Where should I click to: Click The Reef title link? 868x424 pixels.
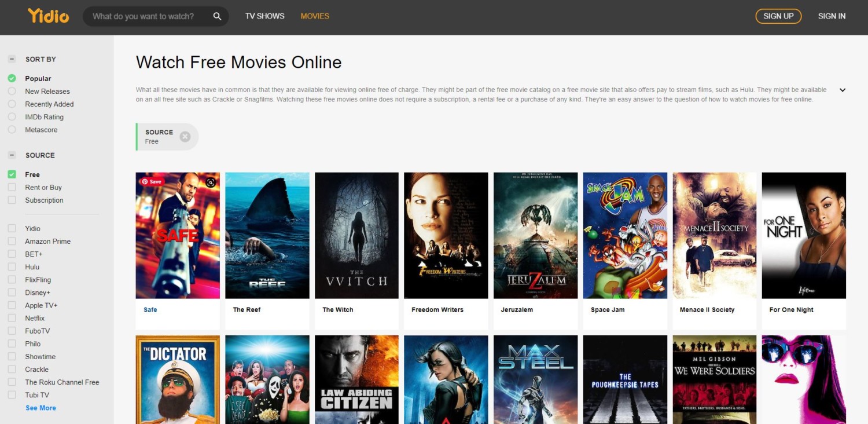click(247, 310)
